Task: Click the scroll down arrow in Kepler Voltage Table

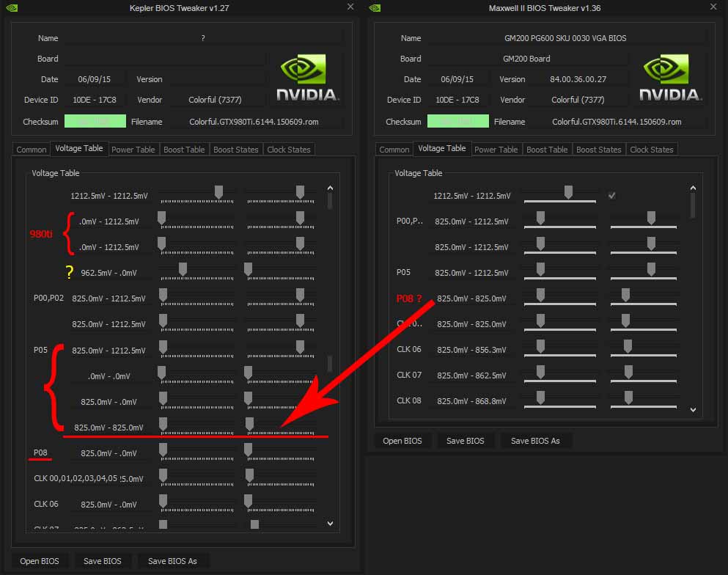Action: pos(330,524)
